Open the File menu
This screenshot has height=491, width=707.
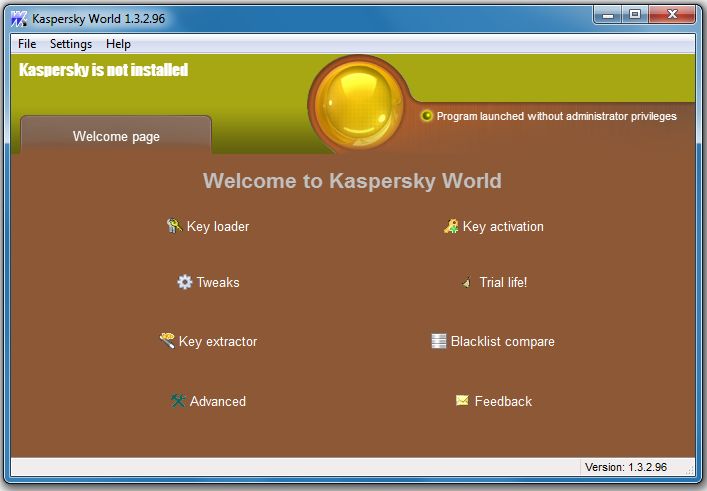(27, 44)
